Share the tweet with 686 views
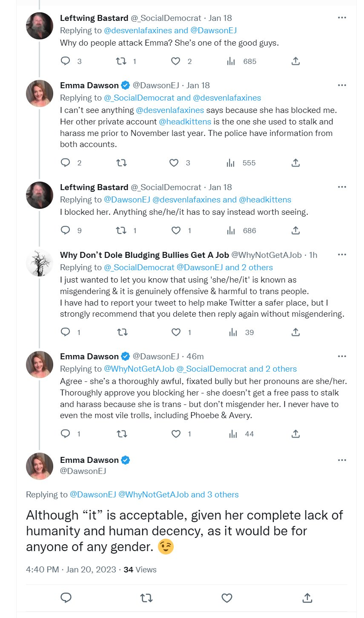The image size is (364, 618). point(295,230)
